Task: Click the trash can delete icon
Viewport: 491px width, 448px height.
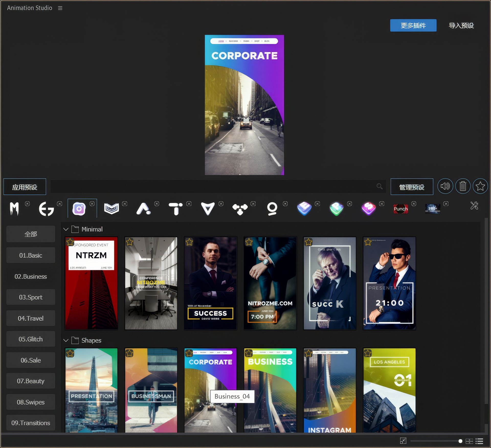Action: (463, 186)
